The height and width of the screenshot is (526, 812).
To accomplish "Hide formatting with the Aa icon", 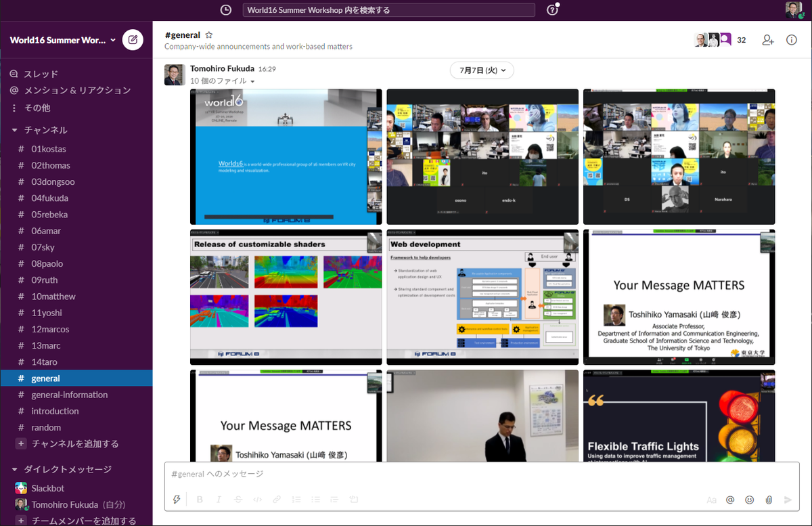I will tap(711, 500).
